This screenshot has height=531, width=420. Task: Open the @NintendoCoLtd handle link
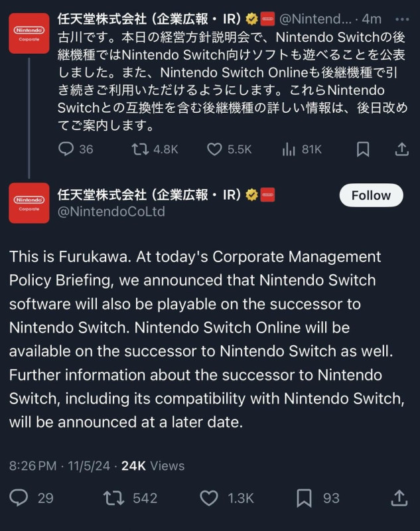pos(112,212)
